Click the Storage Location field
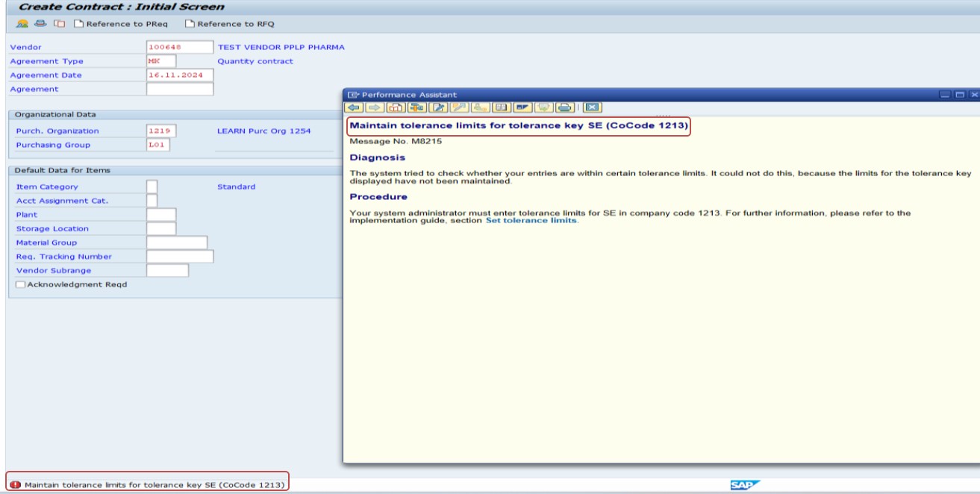Viewport: 980px width, 494px height. click(161, 228)
